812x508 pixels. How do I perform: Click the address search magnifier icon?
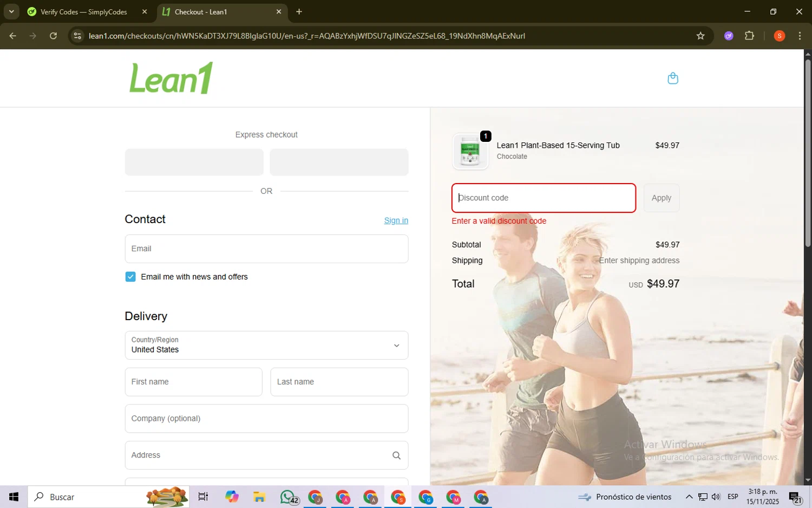396,455
